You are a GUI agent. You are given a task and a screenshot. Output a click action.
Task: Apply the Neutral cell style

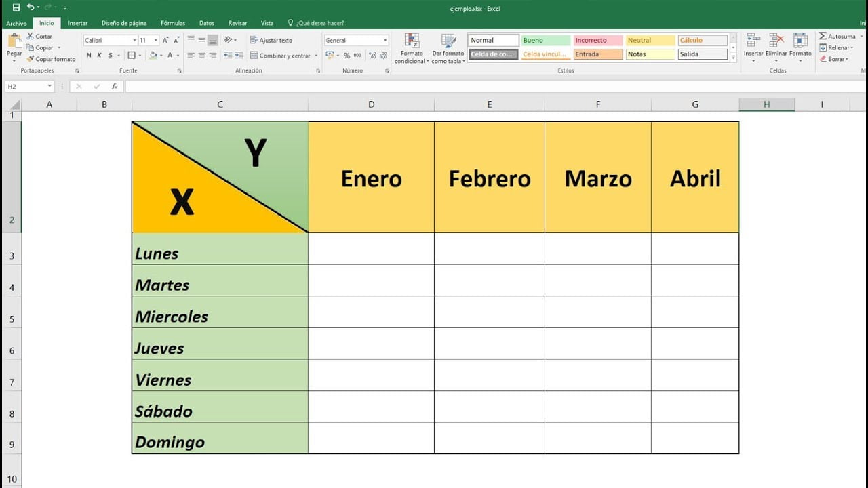[x=650, y=41]
